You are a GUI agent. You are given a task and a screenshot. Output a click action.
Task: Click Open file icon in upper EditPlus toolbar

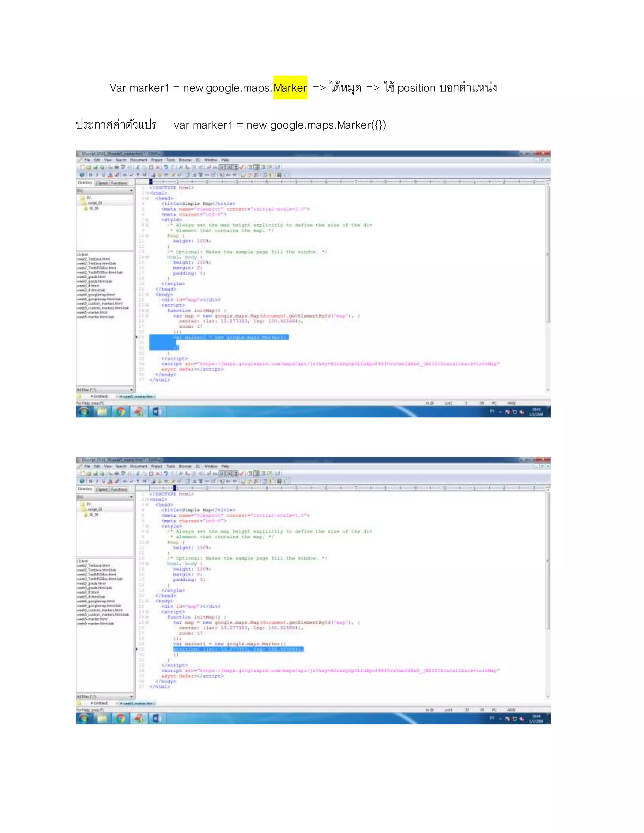click(x=88, y=167)
